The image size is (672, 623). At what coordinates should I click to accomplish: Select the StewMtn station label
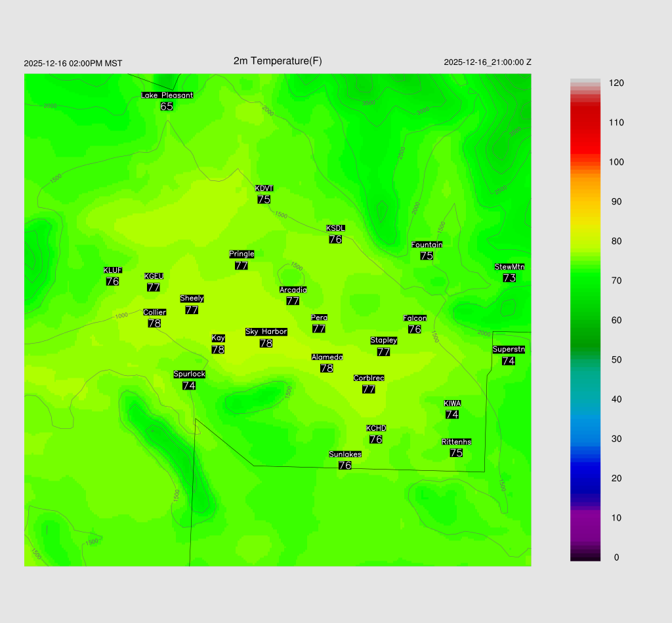509,267
